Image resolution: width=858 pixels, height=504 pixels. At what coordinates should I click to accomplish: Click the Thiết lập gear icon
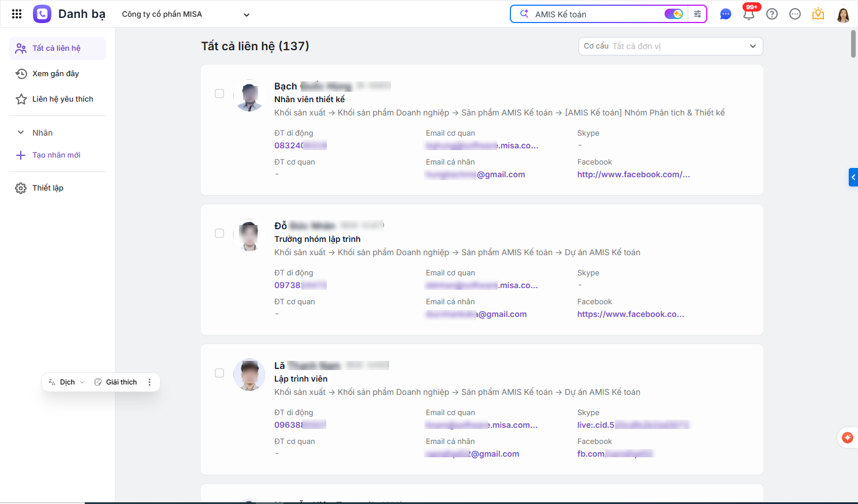pyautogui.click(x=21, y=188)
